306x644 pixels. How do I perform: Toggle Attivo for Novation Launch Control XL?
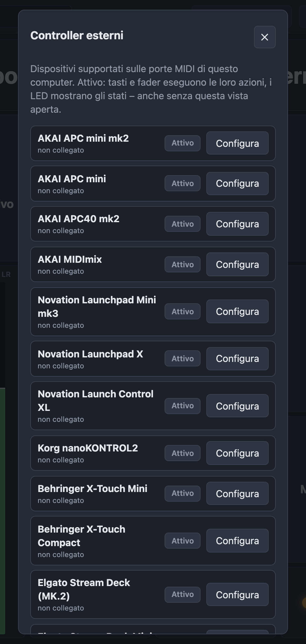183,406
